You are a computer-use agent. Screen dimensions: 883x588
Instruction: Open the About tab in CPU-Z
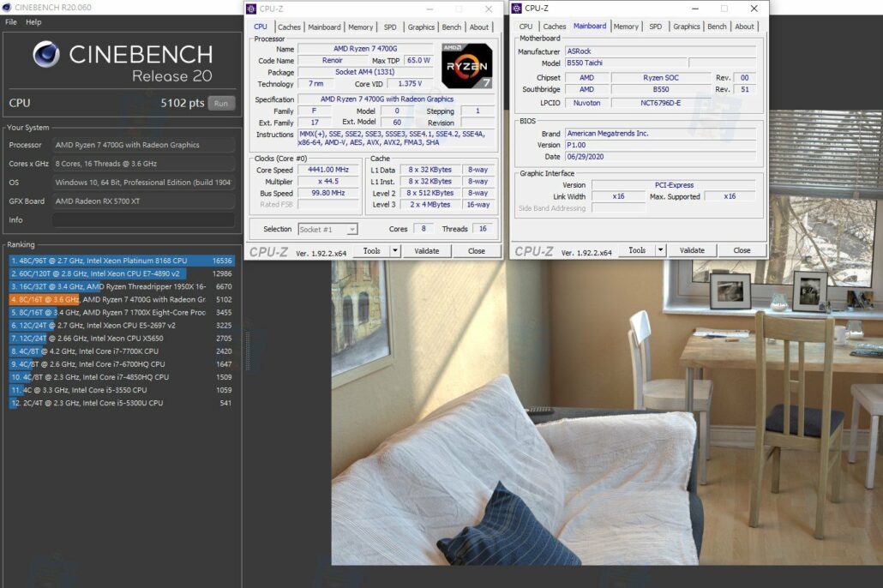tap(479, 27)
